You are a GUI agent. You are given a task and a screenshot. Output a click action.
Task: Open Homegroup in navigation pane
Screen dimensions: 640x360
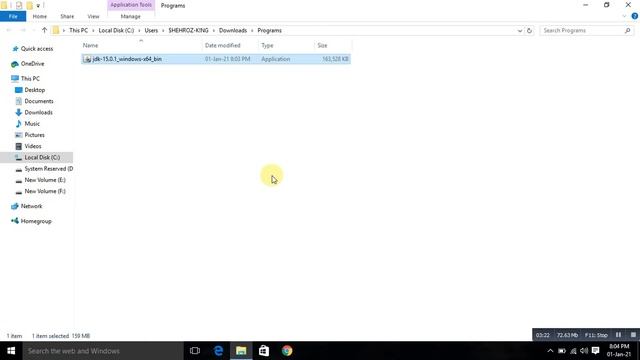point(36,221)
